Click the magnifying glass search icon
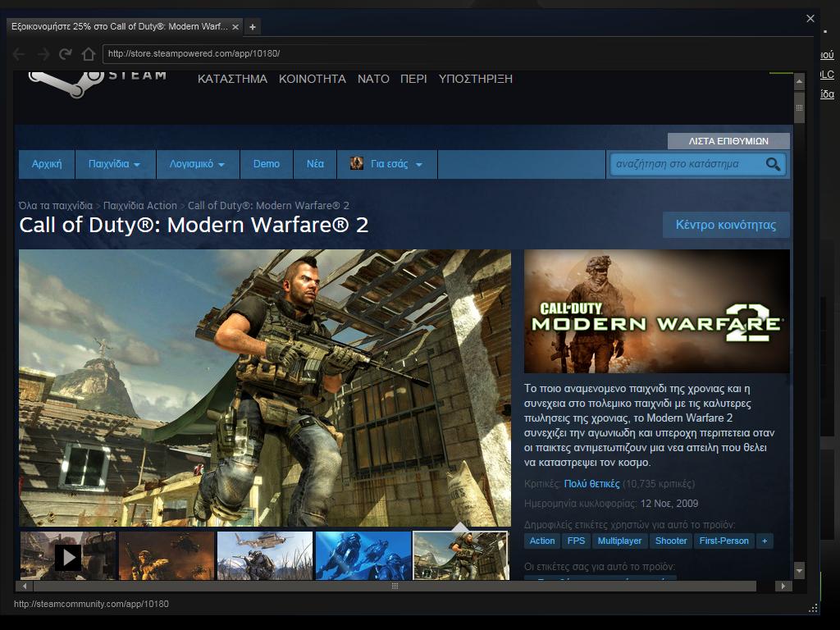 point(773,164)
